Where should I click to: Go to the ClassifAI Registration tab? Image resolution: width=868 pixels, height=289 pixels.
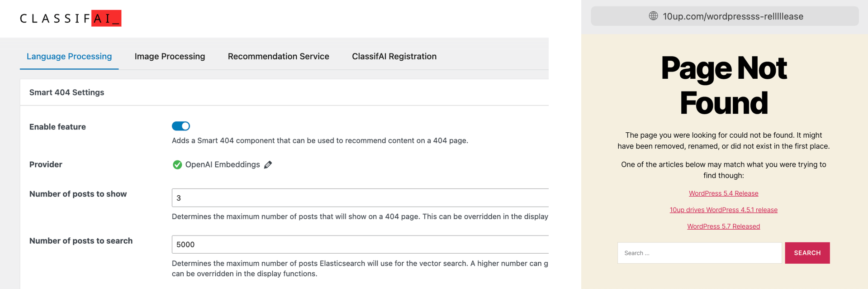(x=394, y=56)
